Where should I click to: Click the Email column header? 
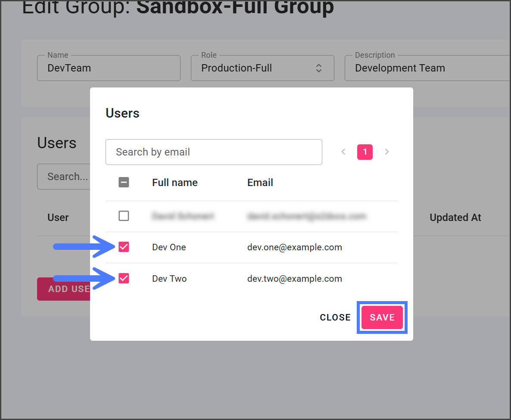(x=260, y=183)
